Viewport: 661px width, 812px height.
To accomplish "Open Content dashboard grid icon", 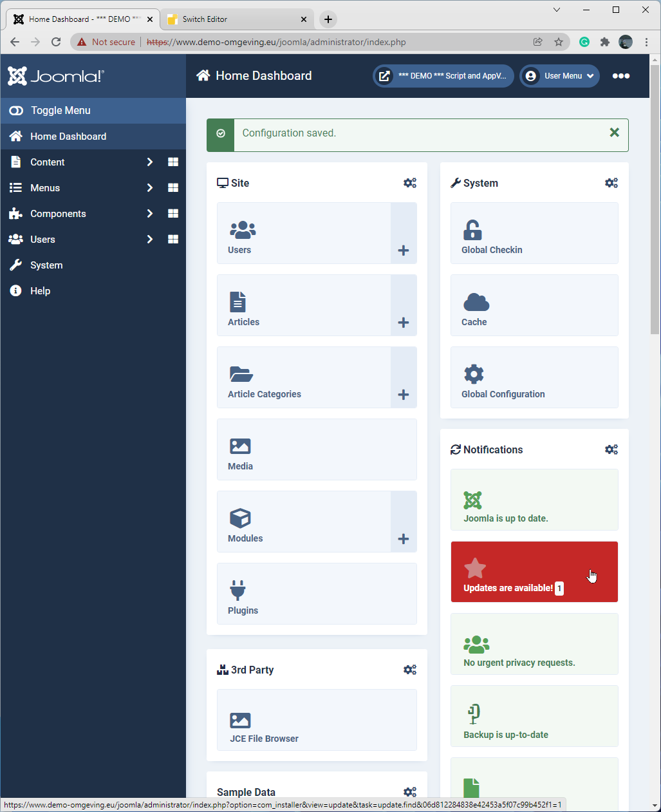I will [173, 162].
